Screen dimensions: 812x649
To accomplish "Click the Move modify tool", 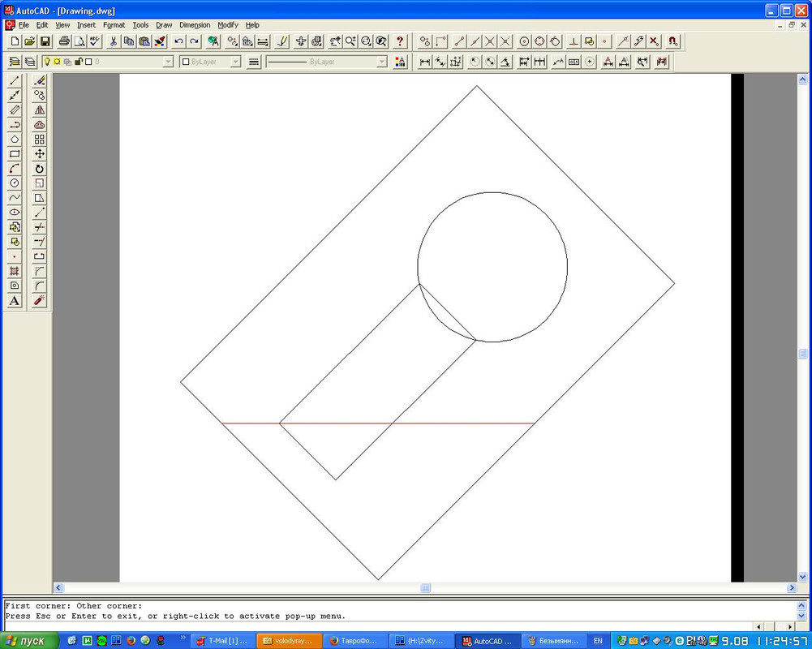I will 40,154.
